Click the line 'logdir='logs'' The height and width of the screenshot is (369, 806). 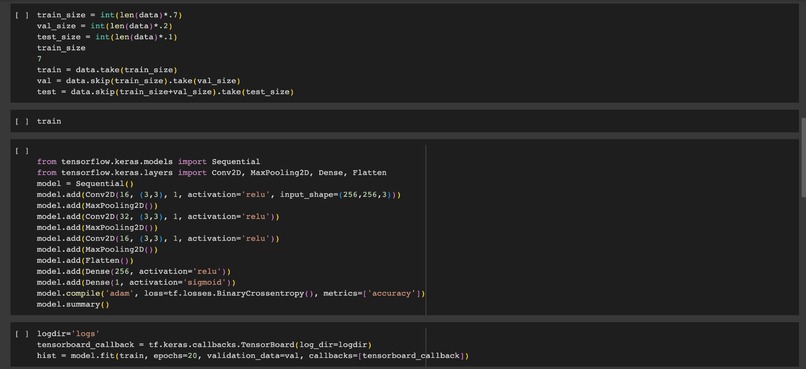68,334
